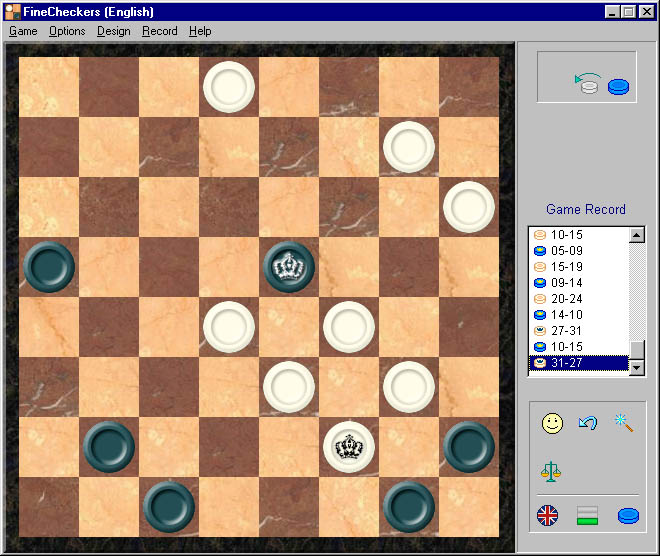
Task: Click the Game Record scroll up arrow
Action: click(x=636, y=235)
